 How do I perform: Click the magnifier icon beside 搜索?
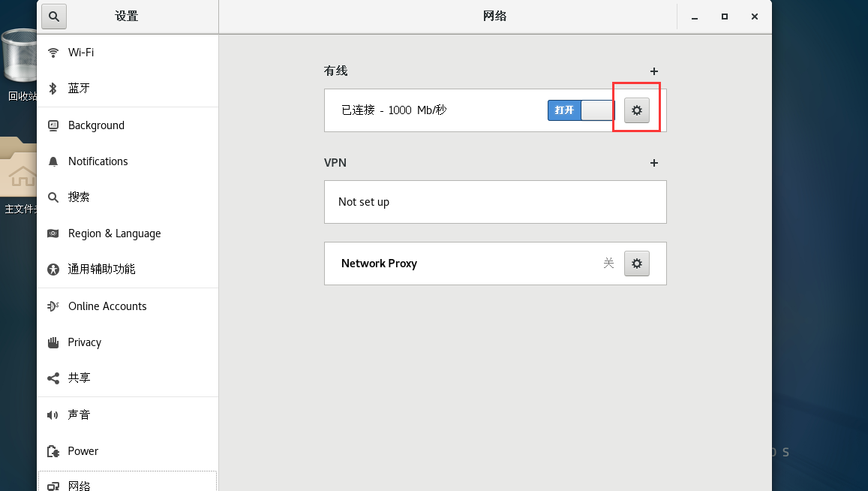click(x=53, y=197)
